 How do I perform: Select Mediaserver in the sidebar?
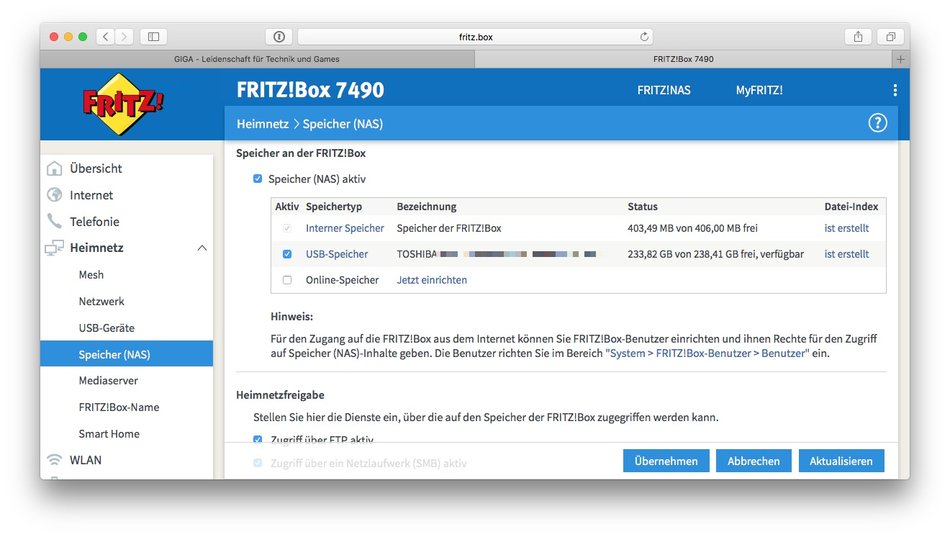(108, 381)
